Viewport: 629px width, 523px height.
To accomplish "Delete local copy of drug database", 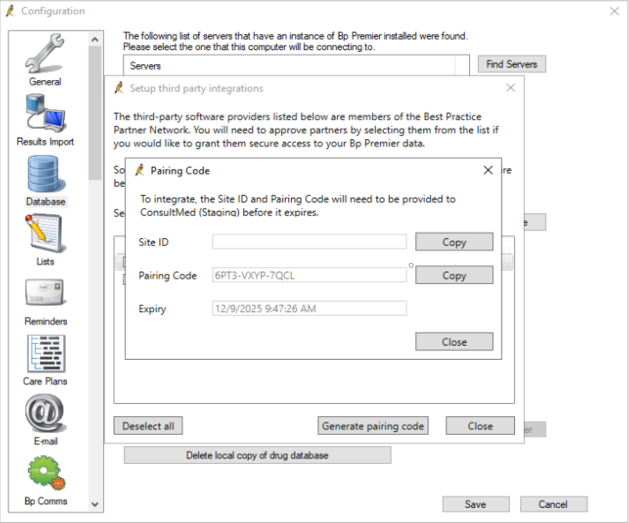I will pyautogui.click(x=257, y=455).
